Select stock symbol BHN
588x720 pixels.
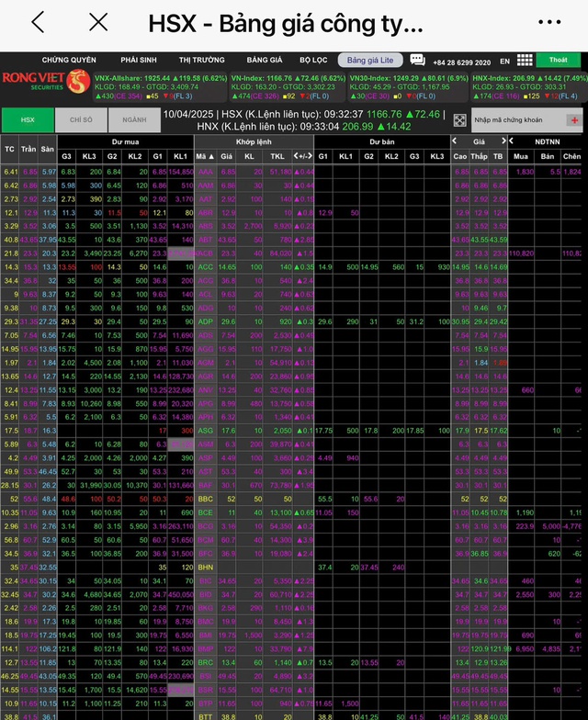[206, 568]
